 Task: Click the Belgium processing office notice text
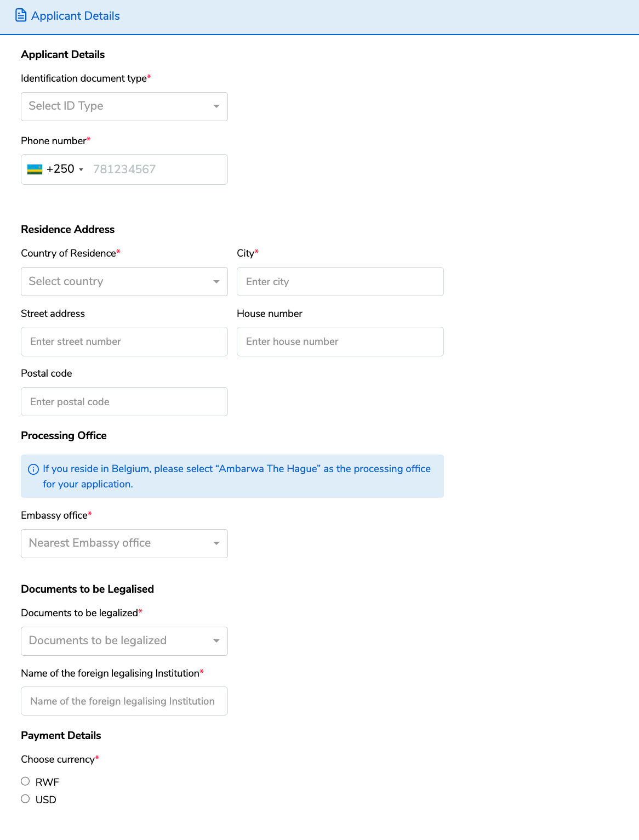pos(237,476)
